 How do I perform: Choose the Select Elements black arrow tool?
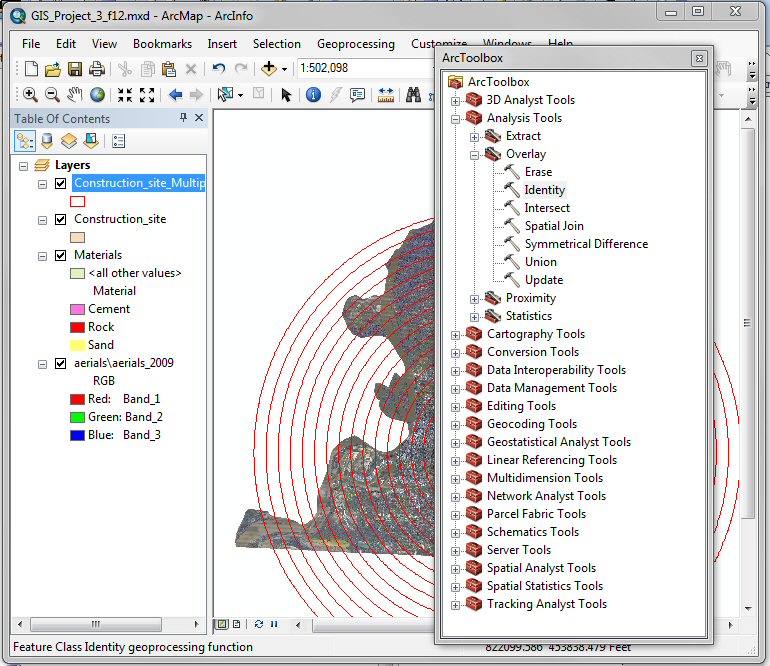click(286, 94)
